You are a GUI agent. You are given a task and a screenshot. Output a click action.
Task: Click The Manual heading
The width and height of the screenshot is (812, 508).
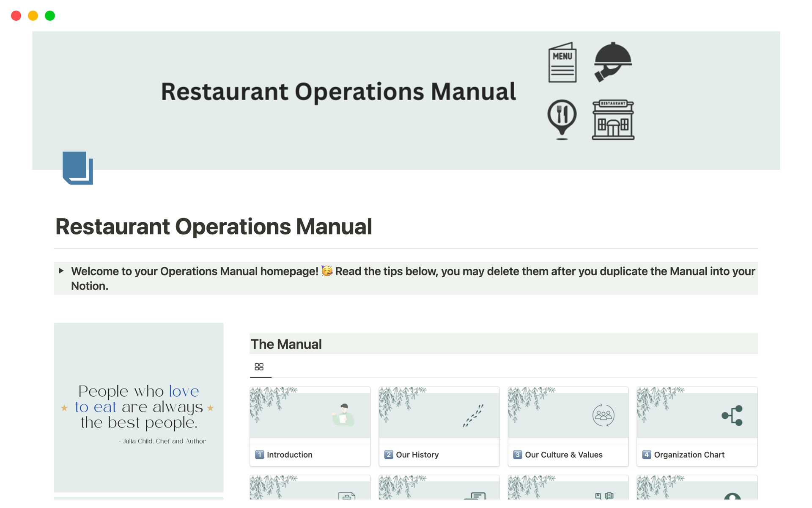click(286, 344)
